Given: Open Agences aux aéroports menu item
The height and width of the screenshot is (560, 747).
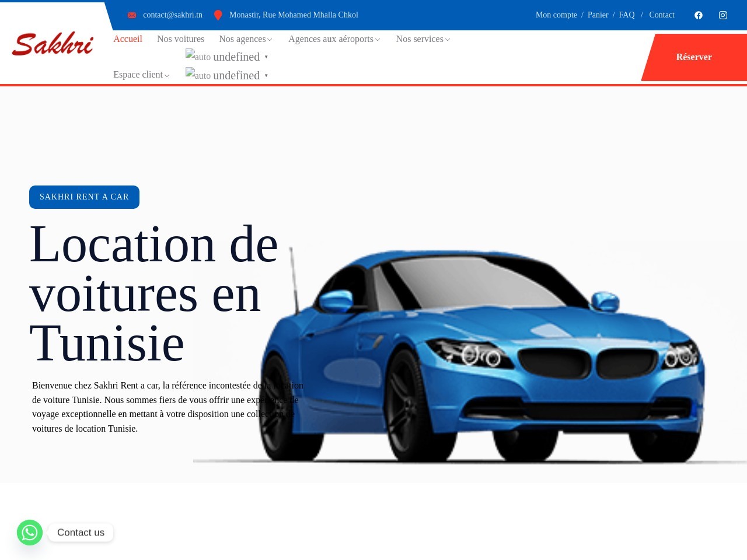Looking at the screenshot, I should click(331, 38).
